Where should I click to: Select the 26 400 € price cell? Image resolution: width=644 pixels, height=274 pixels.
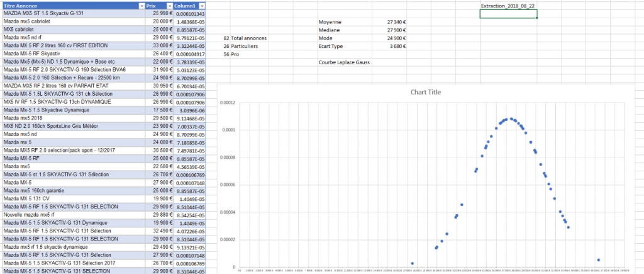click(159, 54)
